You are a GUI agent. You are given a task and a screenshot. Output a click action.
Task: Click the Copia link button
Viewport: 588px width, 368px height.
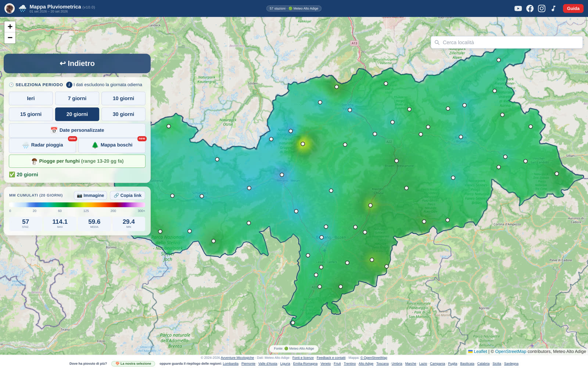point(128,195)
